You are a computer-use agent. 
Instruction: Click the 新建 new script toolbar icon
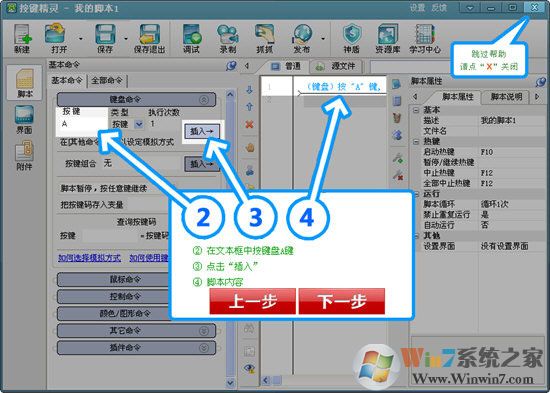point(22,38)
